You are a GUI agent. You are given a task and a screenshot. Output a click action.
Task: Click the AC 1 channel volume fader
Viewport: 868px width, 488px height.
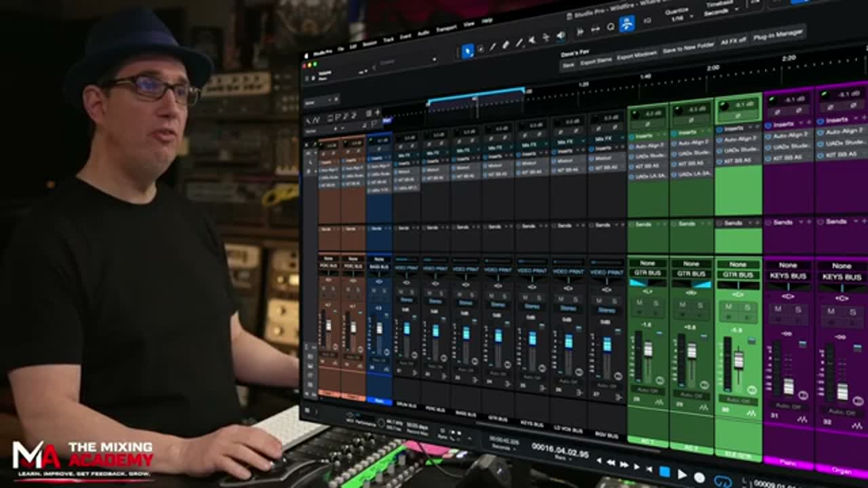click(x=648, y=349)
